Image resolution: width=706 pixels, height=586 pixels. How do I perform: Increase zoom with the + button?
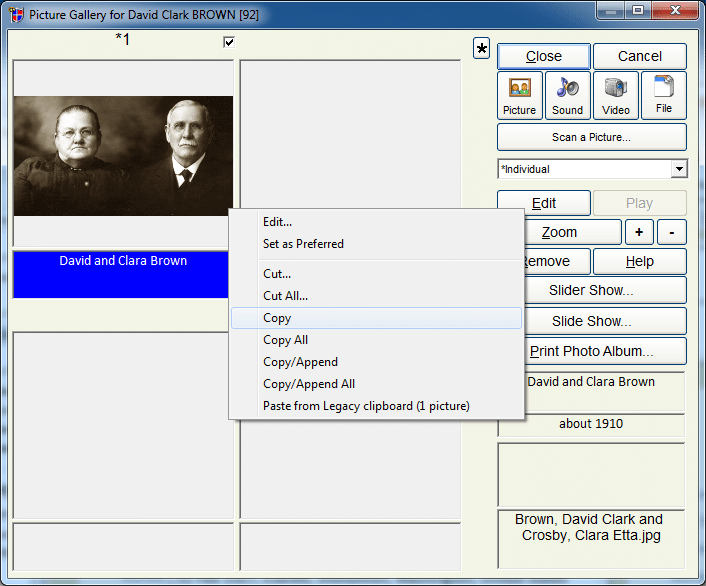pos(639,232)
